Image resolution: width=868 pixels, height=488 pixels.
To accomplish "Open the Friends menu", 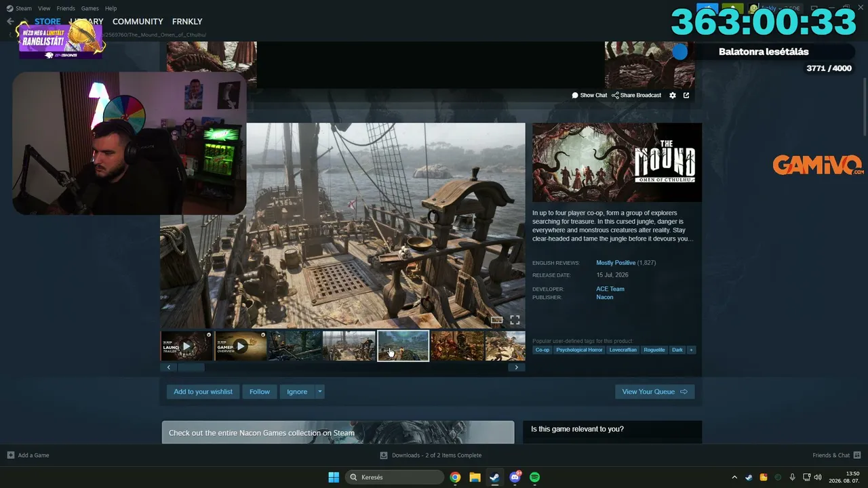I will pyautogui.click(x=66, y=8).
